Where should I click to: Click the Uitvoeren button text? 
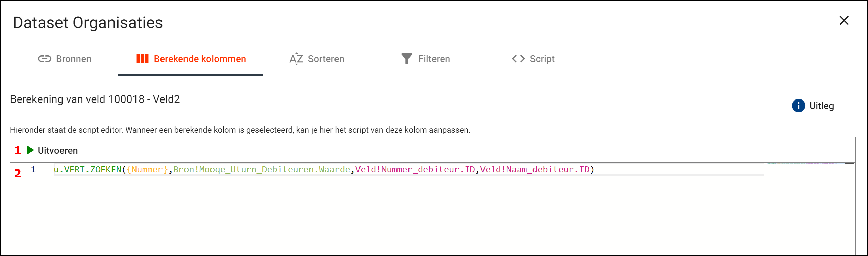point(57,151)
